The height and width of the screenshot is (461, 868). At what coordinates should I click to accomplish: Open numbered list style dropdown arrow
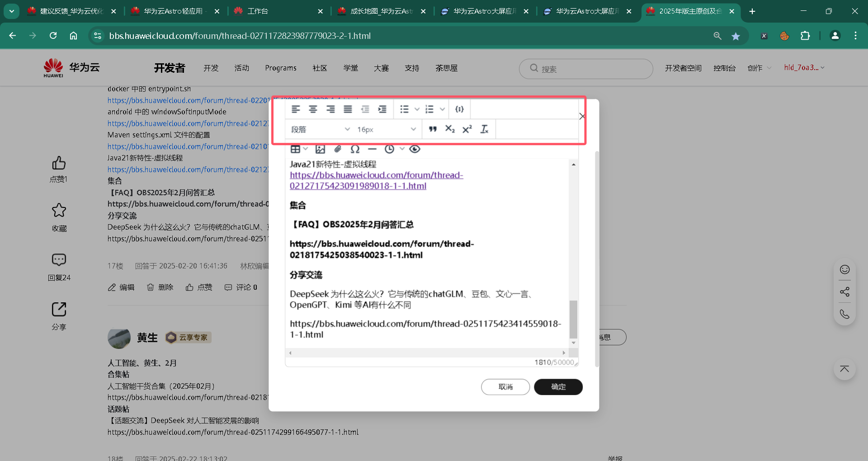click(x=442, y=109)
